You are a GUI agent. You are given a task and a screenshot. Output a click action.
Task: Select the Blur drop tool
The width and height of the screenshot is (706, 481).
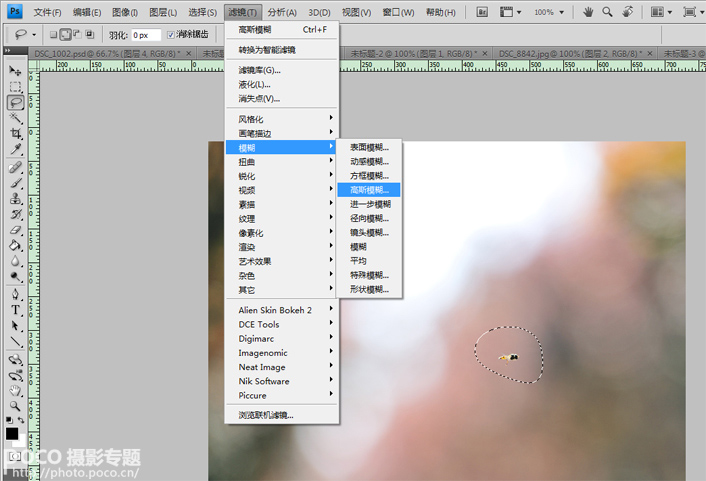tap(15, 261)
